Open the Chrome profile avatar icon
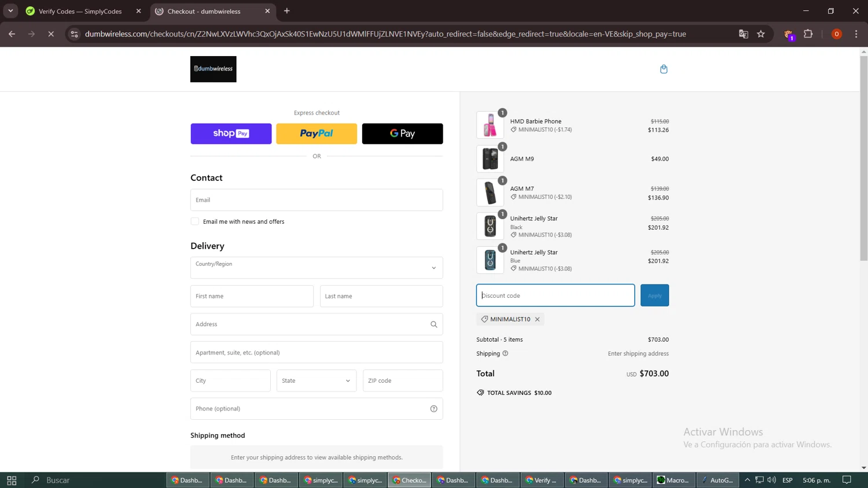Viewport: 868px width, 488px height. click(x=836, y=34)
